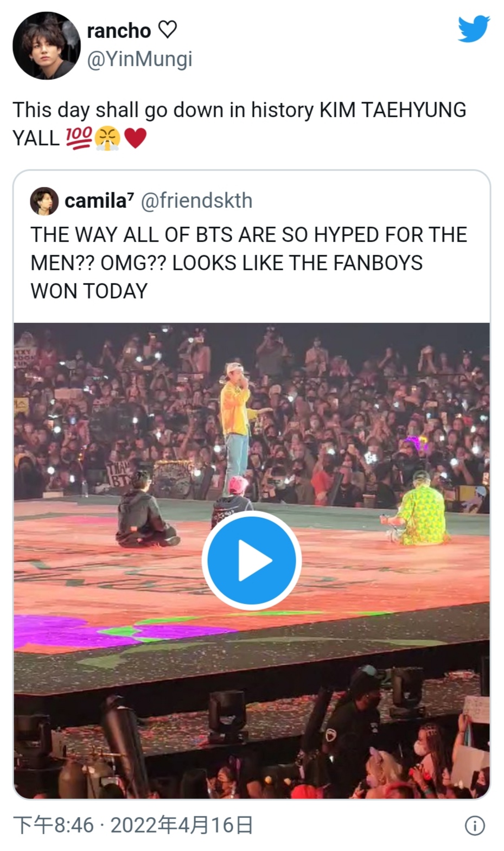Click the red 100 emoji
This screenshot has width=504, height=851.
[79, 138]
